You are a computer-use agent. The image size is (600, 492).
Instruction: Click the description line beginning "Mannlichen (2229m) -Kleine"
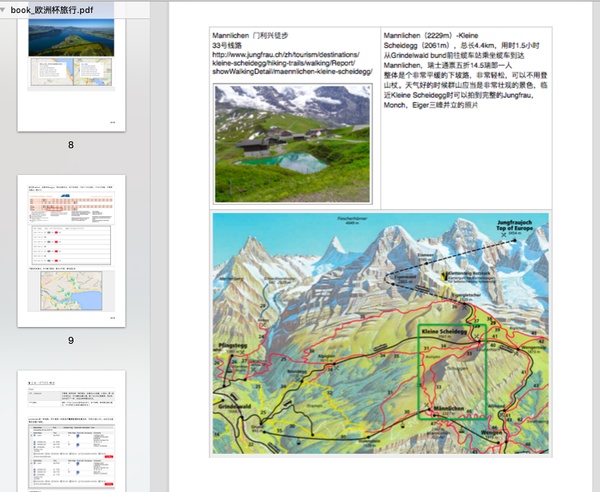coord(431,36)
